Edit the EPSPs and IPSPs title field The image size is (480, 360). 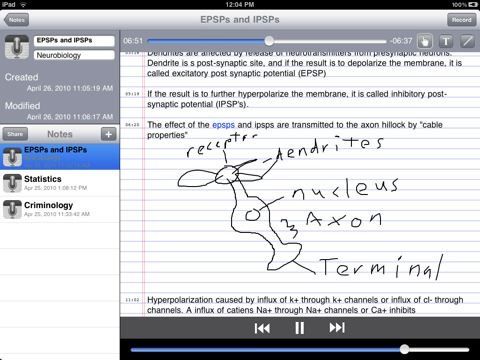pos(74,40)
